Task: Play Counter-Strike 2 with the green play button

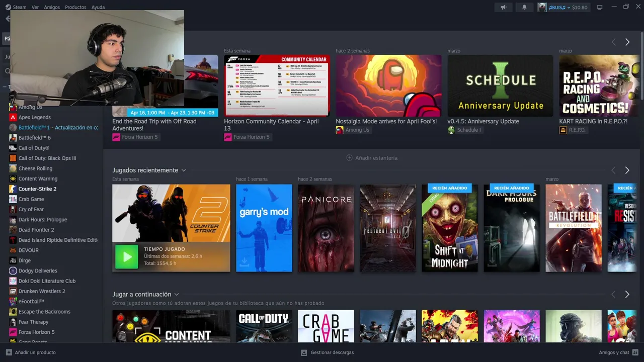Action: click(x=126, y=257)
